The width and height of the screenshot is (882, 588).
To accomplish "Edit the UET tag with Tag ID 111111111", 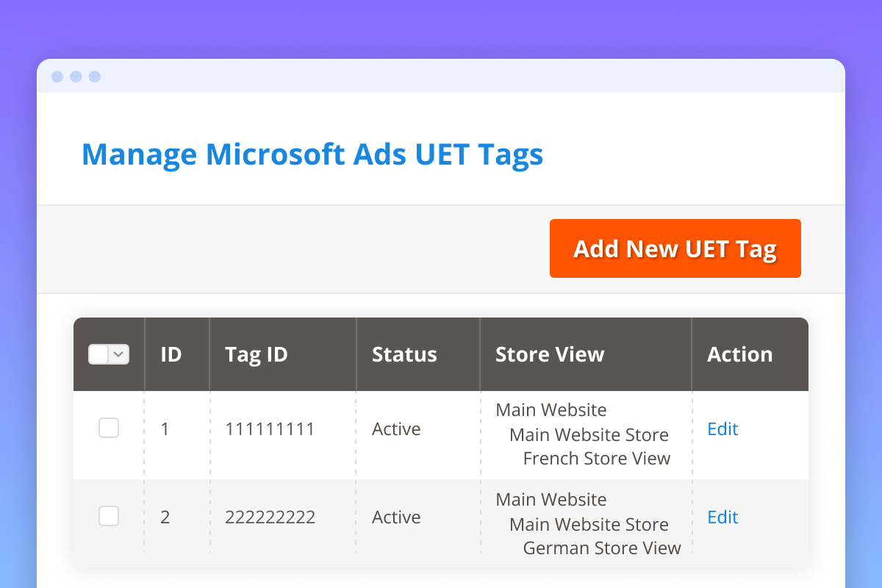I will point(722,429).
